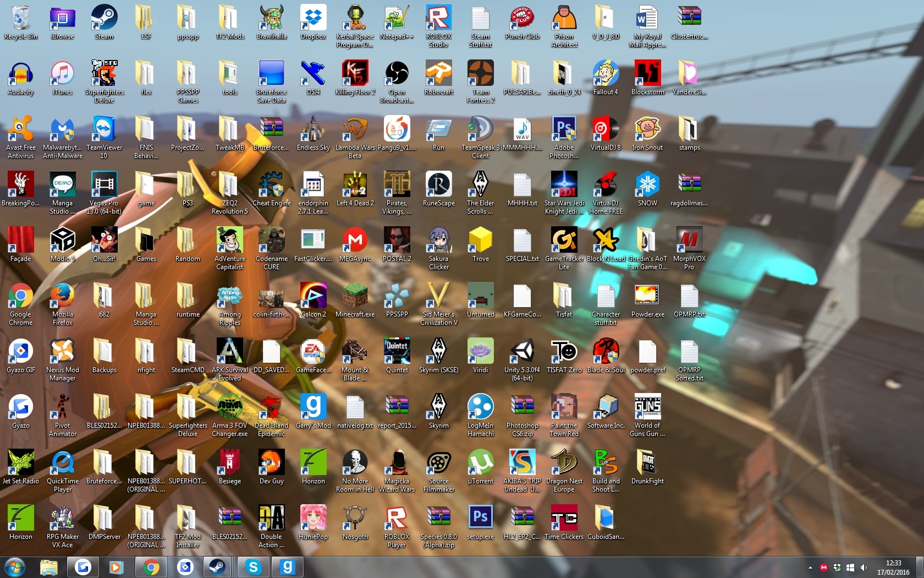Screen dimensions: 924x578
Task: Select the Minecraft.exe desktop icon
Action: 355,301
